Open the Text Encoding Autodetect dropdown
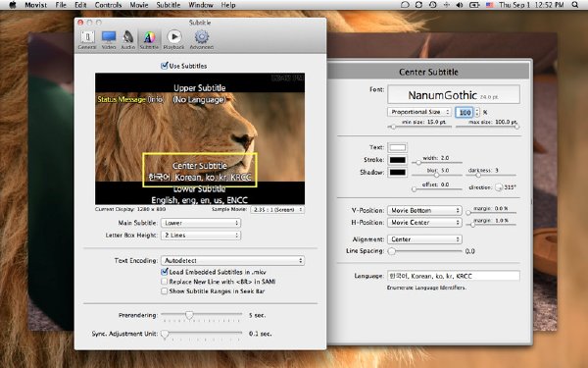The height and width of the screenshot is (368, 588). point(232,260)
